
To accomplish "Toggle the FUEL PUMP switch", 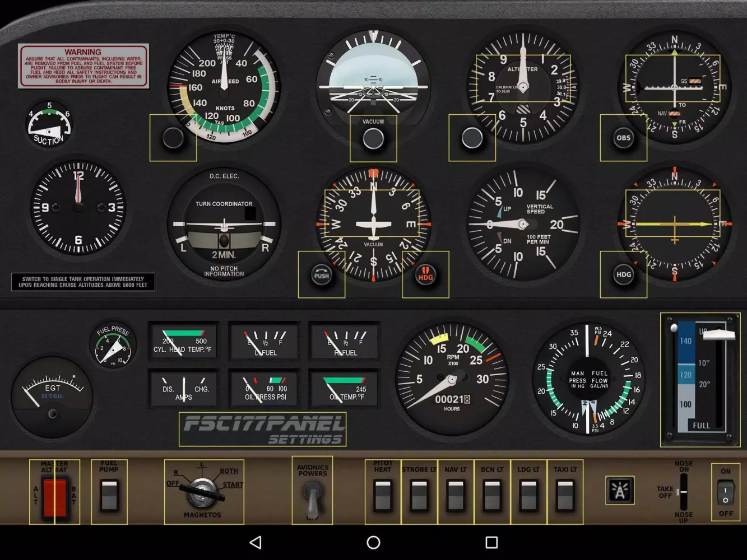I will tap(109, 492).
